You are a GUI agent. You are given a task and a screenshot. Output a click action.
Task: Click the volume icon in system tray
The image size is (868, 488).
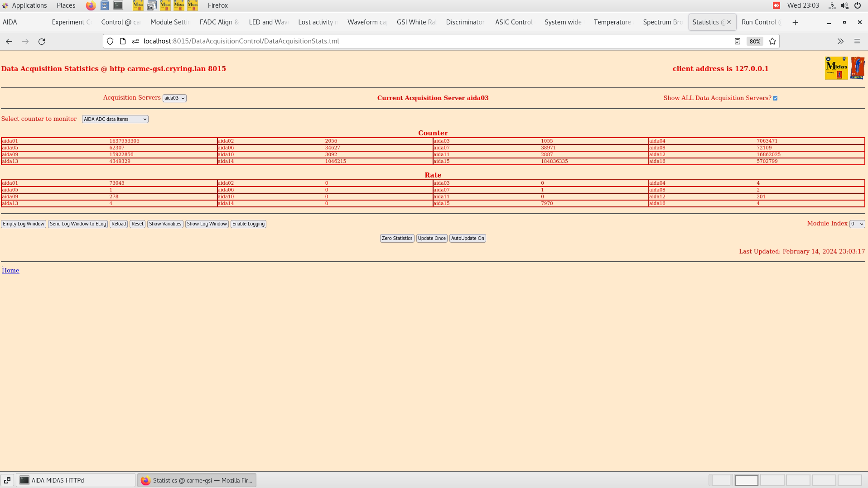coord(844,5)
